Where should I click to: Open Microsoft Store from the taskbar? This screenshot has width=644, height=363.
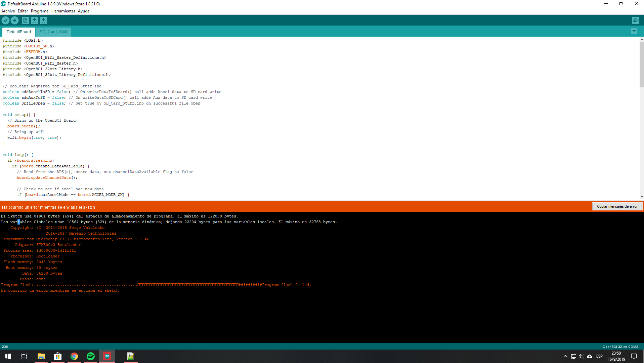(x=58, y=356)
